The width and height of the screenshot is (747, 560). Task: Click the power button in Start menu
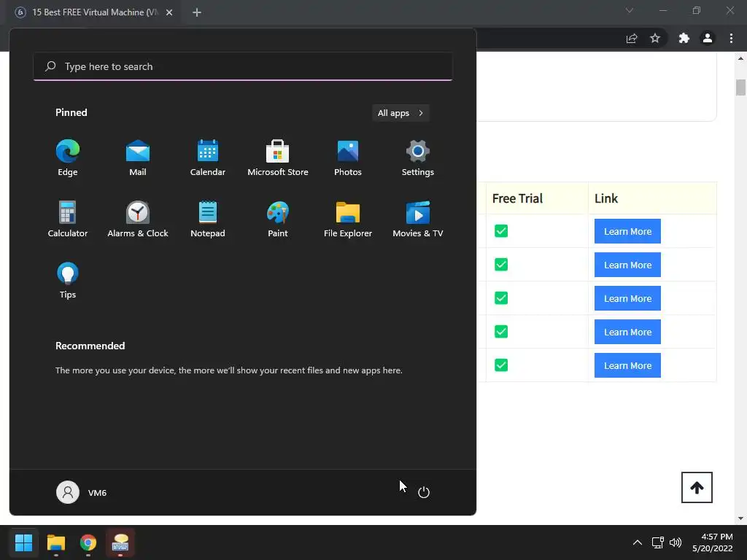(x=424, y=492)
